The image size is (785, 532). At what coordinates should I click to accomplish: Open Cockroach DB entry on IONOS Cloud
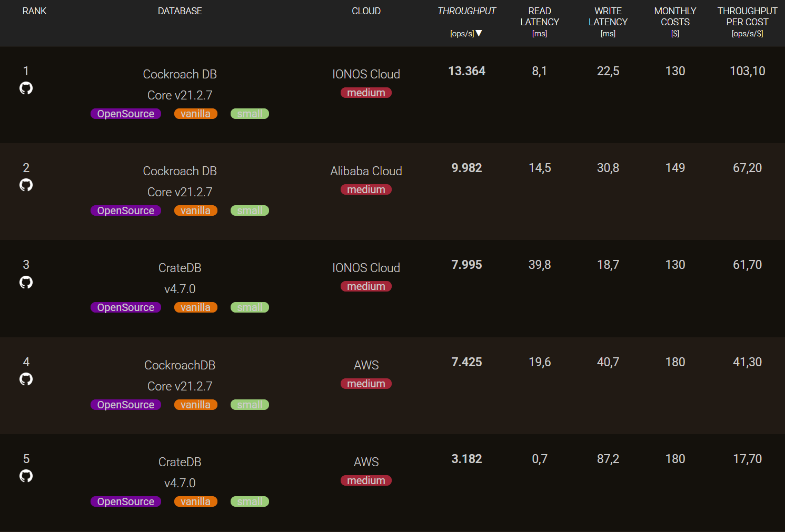(x=180, y=74)
